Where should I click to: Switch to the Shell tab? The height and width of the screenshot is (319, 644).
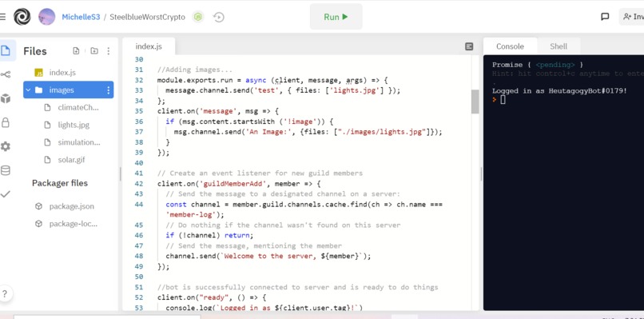click(x=559, y=46)
